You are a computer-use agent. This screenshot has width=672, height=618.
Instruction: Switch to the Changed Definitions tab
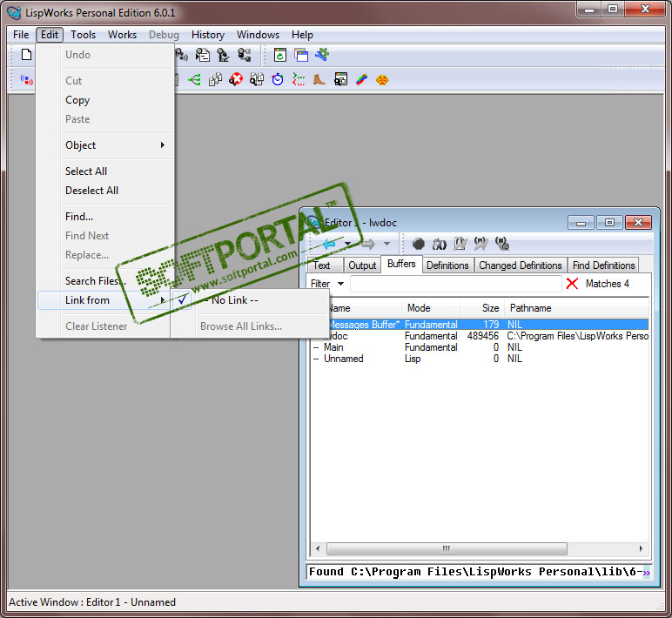point(521,265)
